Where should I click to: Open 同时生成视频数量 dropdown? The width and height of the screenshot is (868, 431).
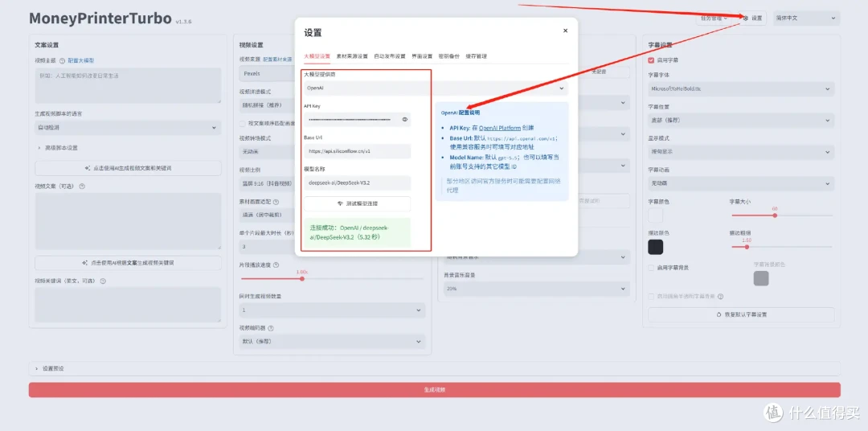click(x=332, y=310)
